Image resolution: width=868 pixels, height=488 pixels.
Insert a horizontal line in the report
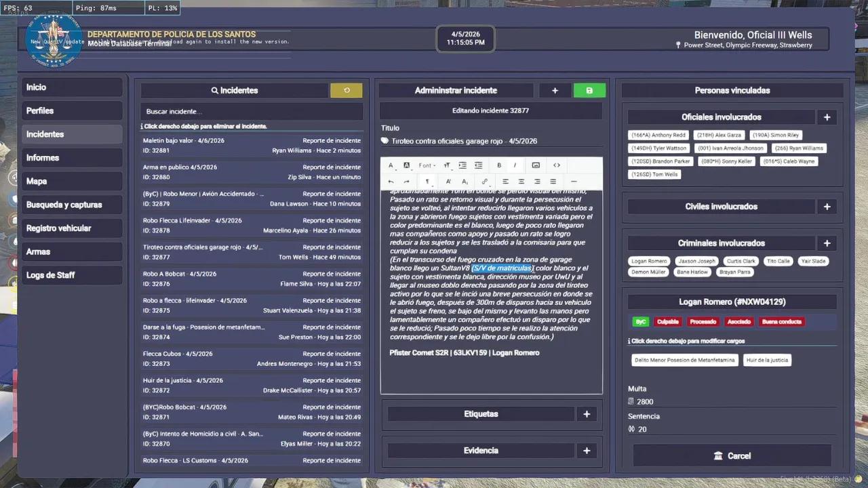click(x=574, y=182)
